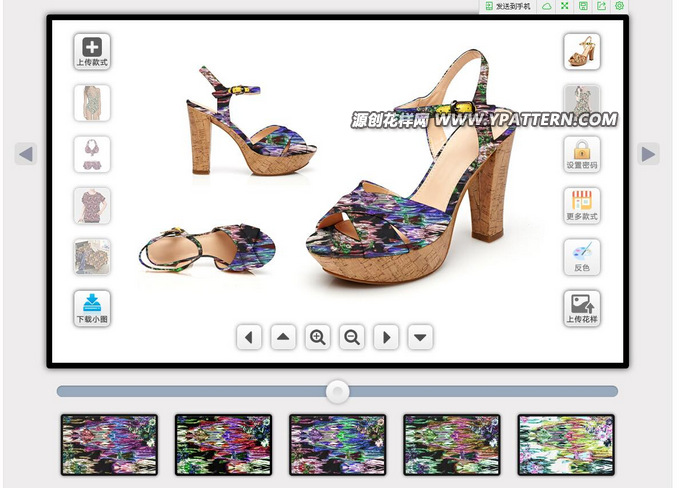Click the 上传款式 upload style button
Viewport: 680px width, 488px height.
point(92,51)
